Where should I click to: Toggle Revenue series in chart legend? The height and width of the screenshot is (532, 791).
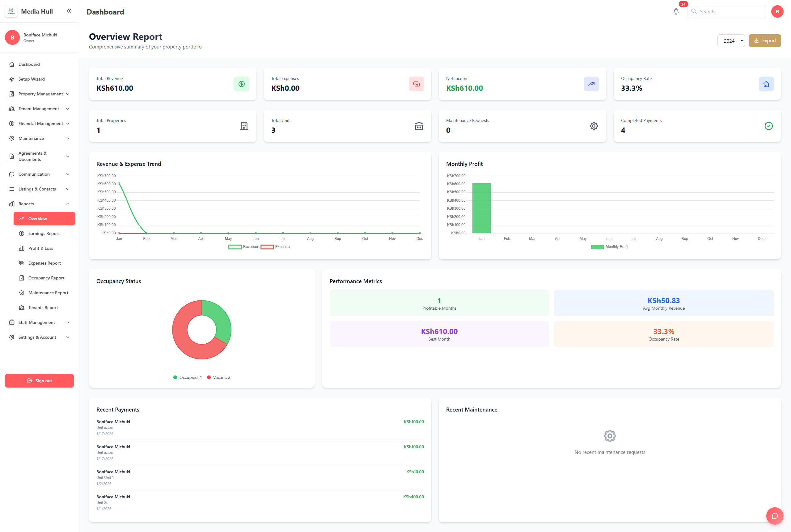coord(243,247)
